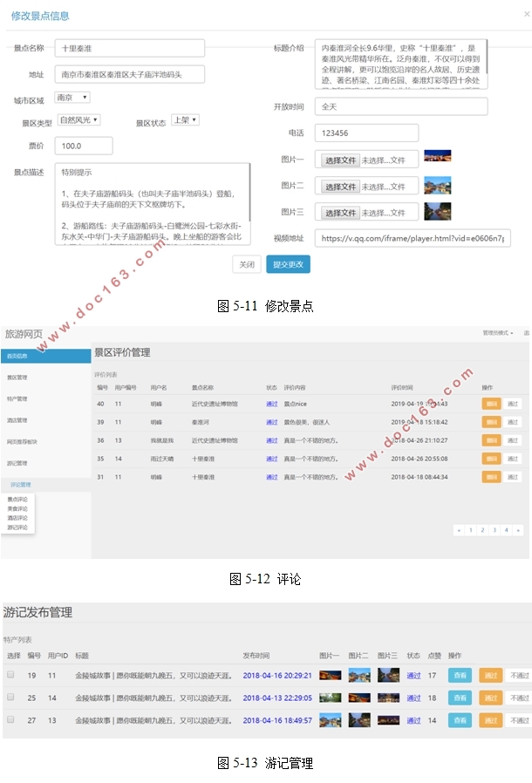The width and height of the screenshot is (532, 783).
Task: Click inside the 景点描述 text area
Action: click(153, 204)
